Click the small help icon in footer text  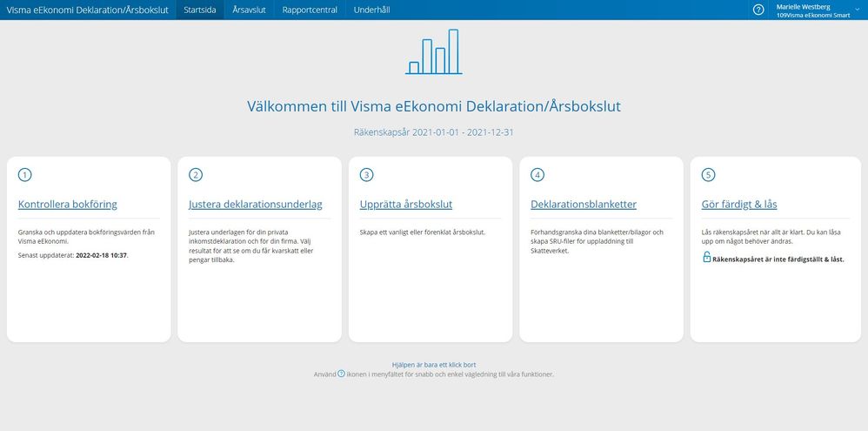[x=341, y=374]
